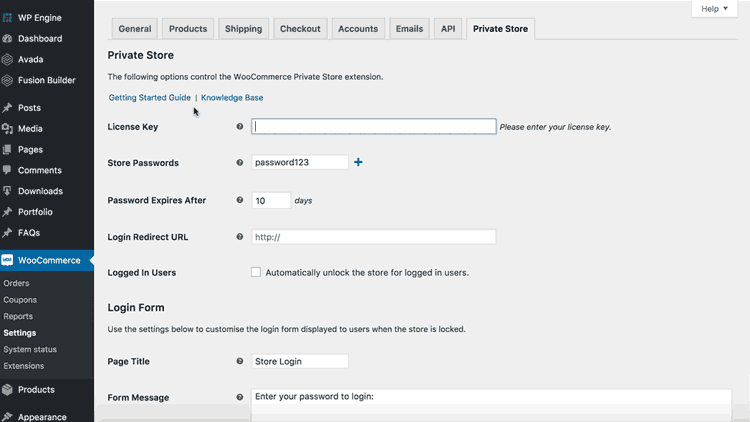The height and width of the screenshot is (422, 750).
Task: Open Extensions submenu item
Action: (x=24, y=366)
